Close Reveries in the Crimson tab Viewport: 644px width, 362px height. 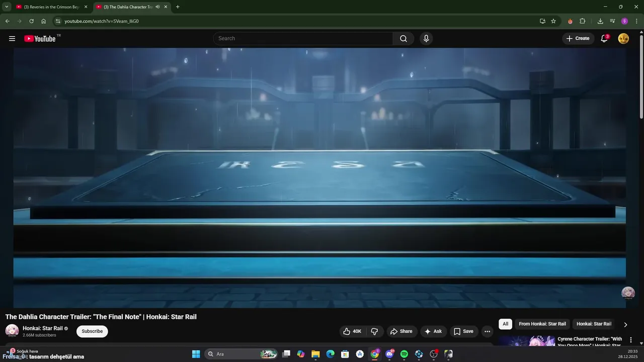86,7
